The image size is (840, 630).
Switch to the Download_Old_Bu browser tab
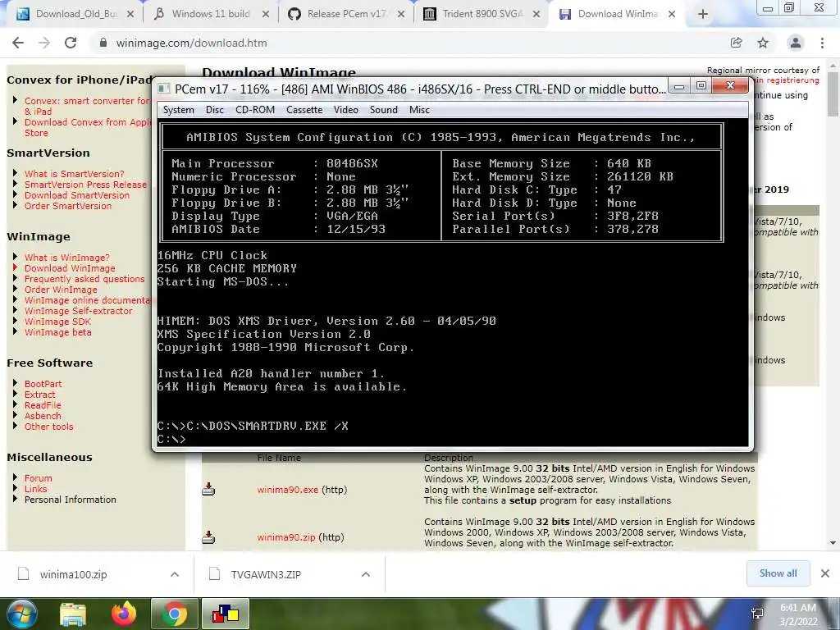pyautogui.click(x=74, y=14)
